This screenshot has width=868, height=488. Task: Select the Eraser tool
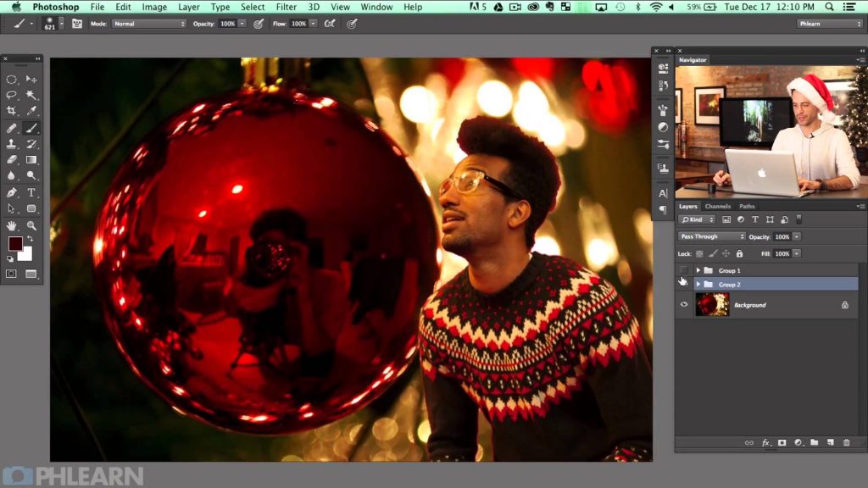12,160
